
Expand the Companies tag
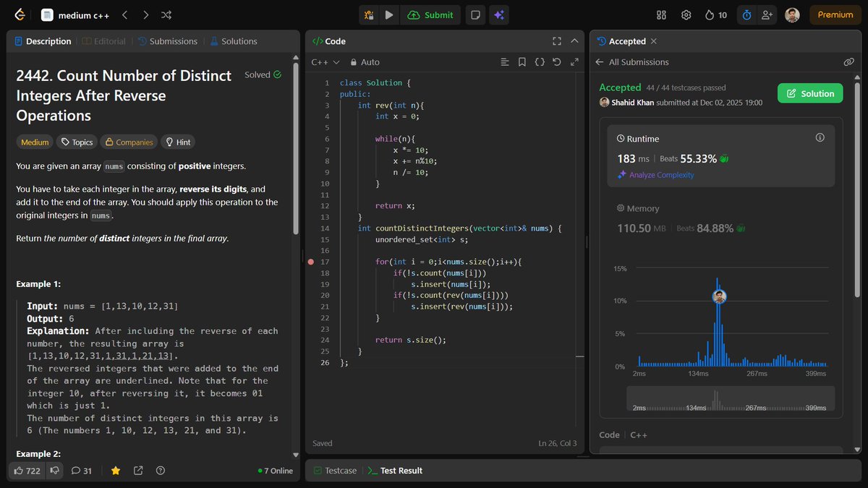click(x=128, y=142)
